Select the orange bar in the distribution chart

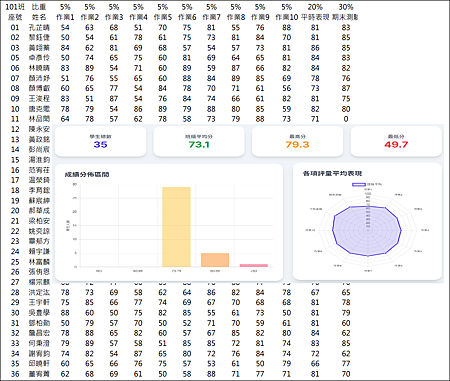coord(215,260)
